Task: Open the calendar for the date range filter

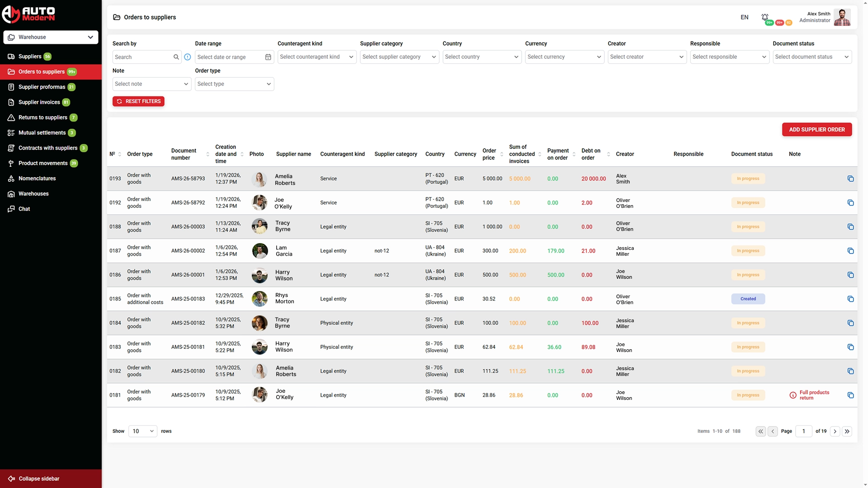Action: point(268,57)
